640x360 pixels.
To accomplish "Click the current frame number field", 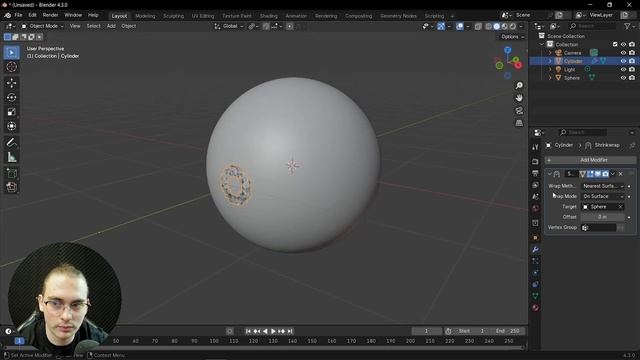I will tap(427, 331).
